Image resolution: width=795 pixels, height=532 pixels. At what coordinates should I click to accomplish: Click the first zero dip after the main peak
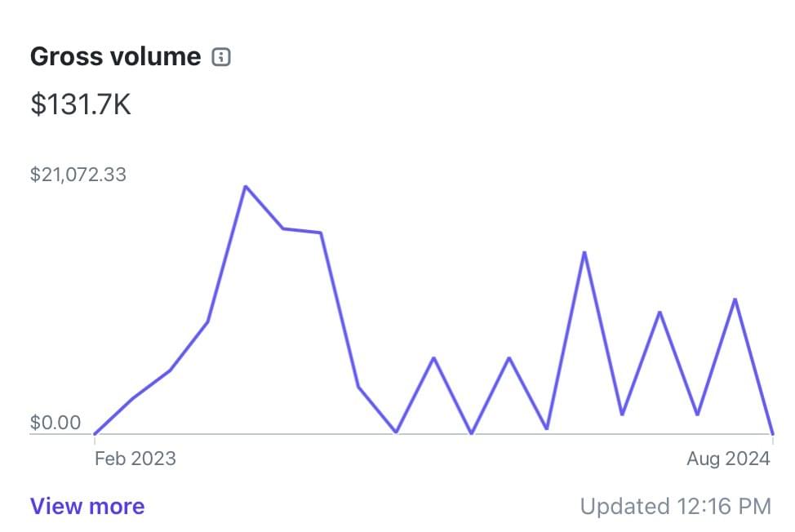396,432
